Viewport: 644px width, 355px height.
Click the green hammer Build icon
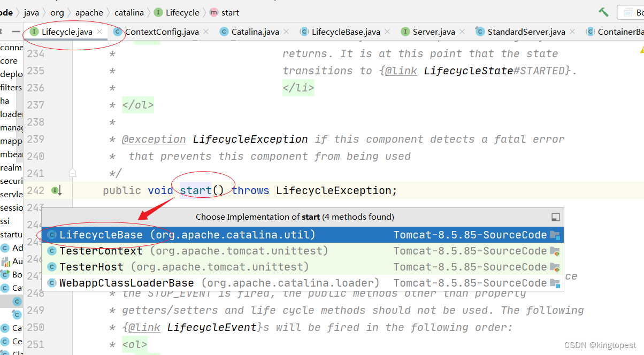pyautogui.click(x=603, y=12)
